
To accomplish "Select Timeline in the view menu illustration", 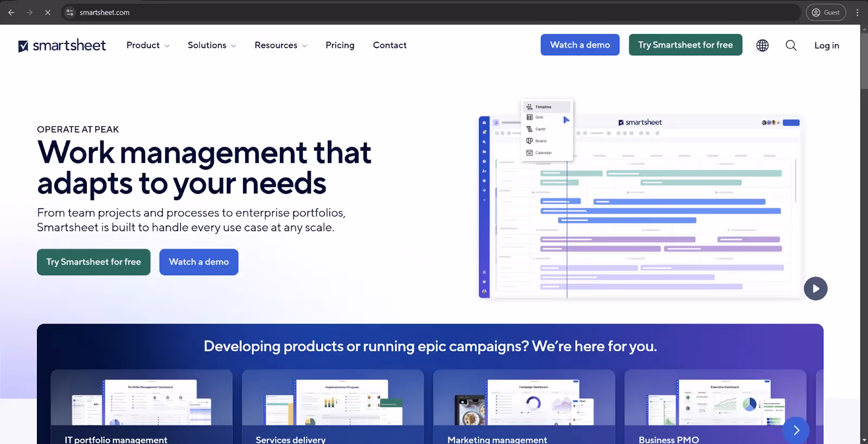I will click(547, 107).
